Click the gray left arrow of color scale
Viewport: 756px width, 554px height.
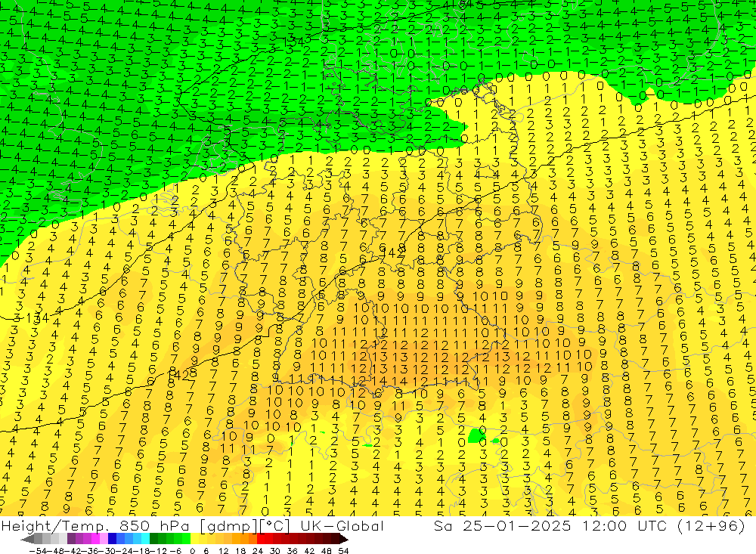[x=26, y=539]
